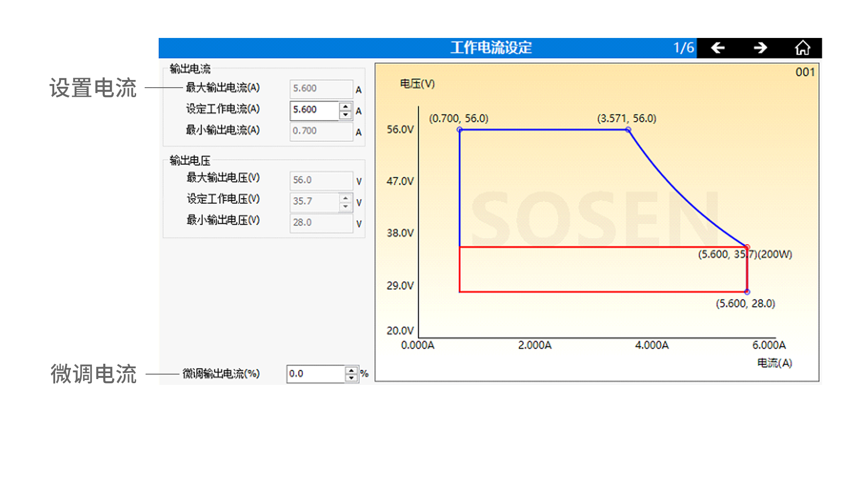Decrease 设定工作电流 with the down stepper
The height and width of the screenshot is (488, 868).
point(345,115)
